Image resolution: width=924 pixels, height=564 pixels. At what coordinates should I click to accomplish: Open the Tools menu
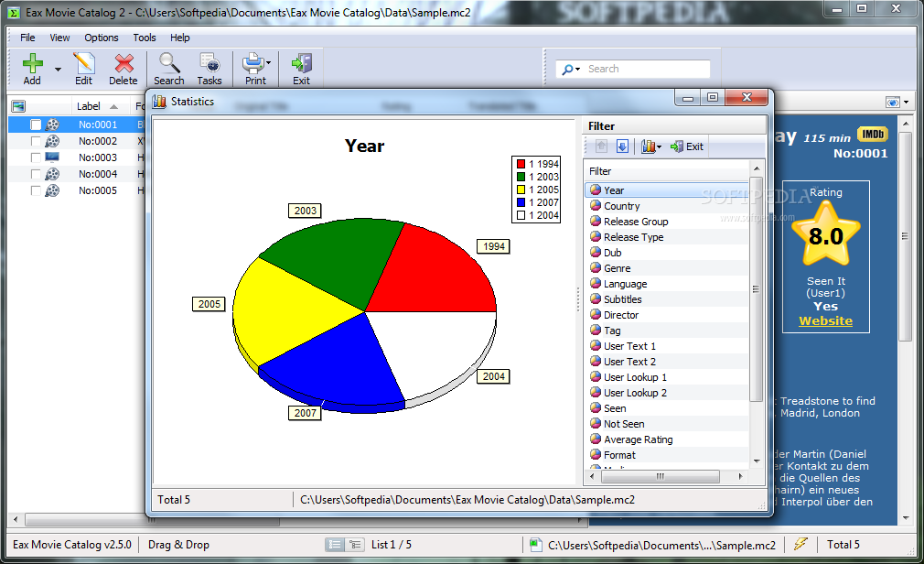tap(145, 38)
